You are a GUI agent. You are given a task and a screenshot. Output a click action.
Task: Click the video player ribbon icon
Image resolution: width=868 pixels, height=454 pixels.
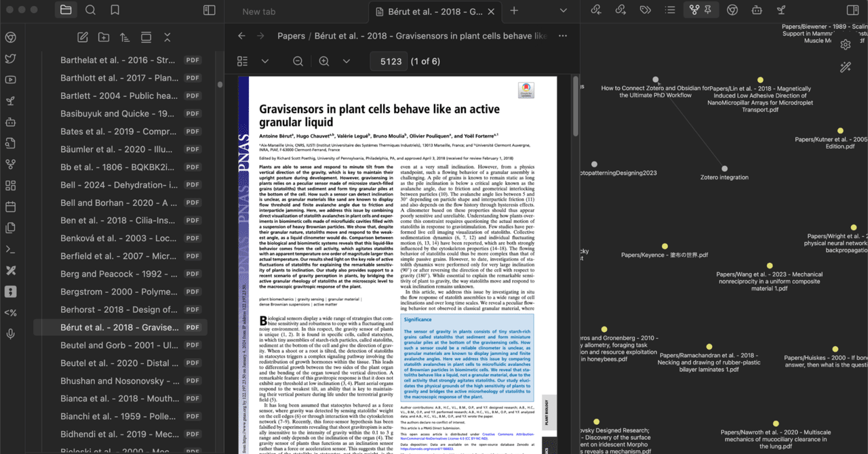click(10, 79)
